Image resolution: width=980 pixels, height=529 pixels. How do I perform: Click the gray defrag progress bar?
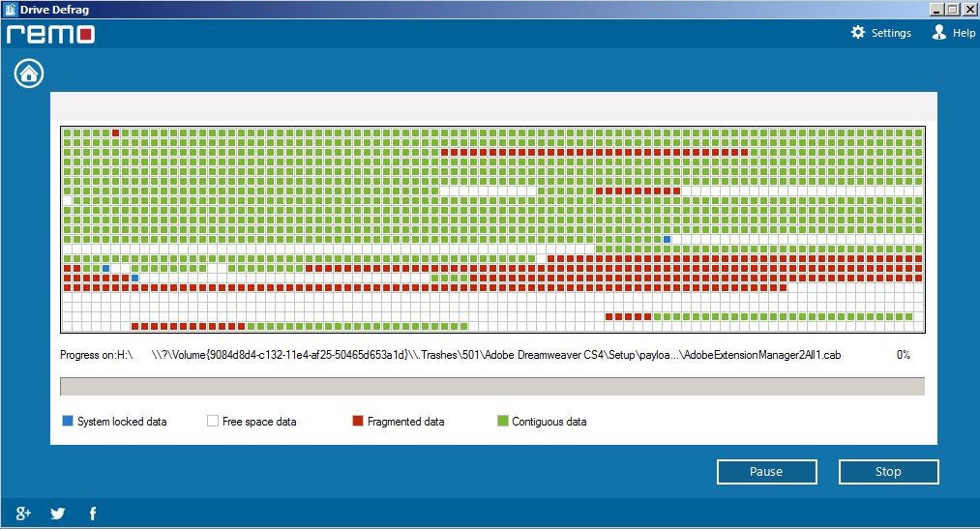(491, 387)
